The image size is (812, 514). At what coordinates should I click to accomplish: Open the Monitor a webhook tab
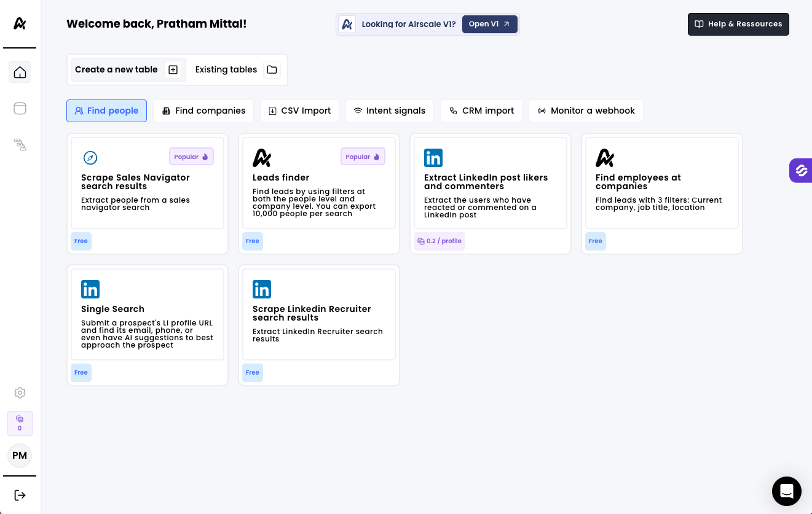pos(586,111)
